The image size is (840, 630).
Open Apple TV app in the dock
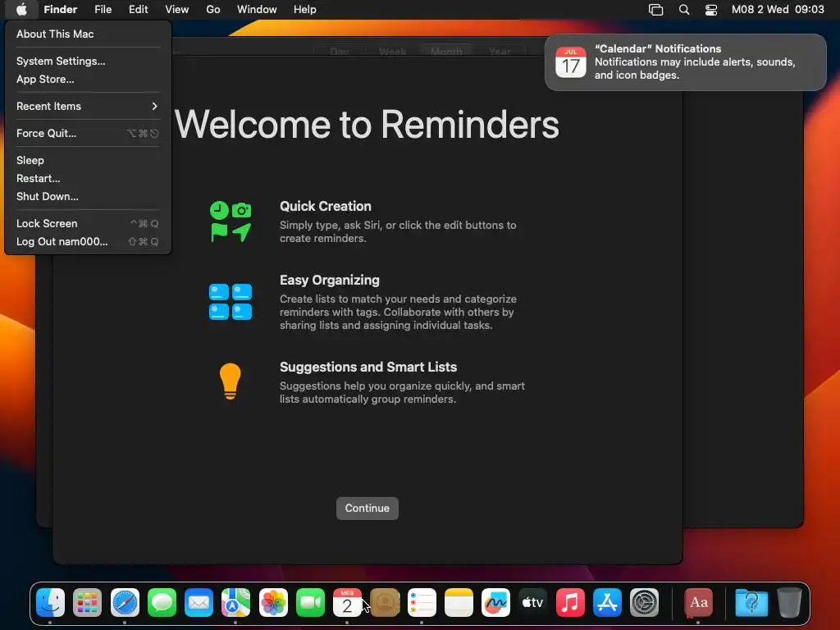[533, 603]
